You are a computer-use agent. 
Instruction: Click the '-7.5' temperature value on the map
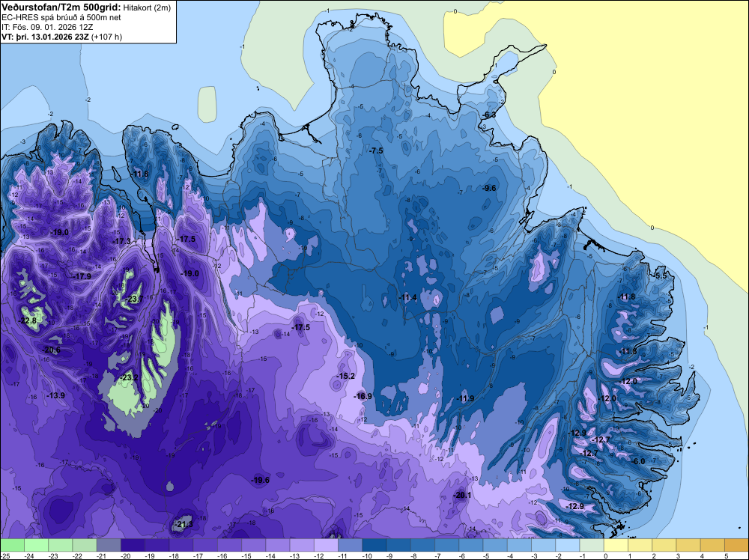click(x=376, y=151)
